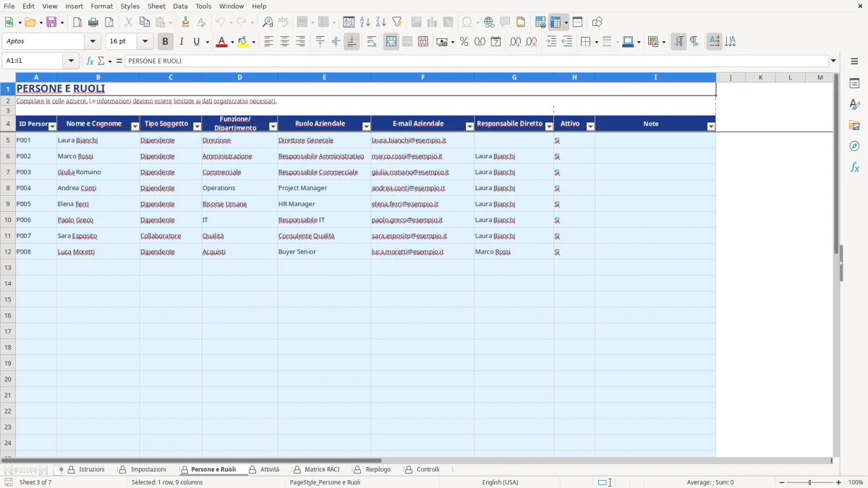
Task: Open the sidebar Navigator compass icon
Action: tap(854, 146)
